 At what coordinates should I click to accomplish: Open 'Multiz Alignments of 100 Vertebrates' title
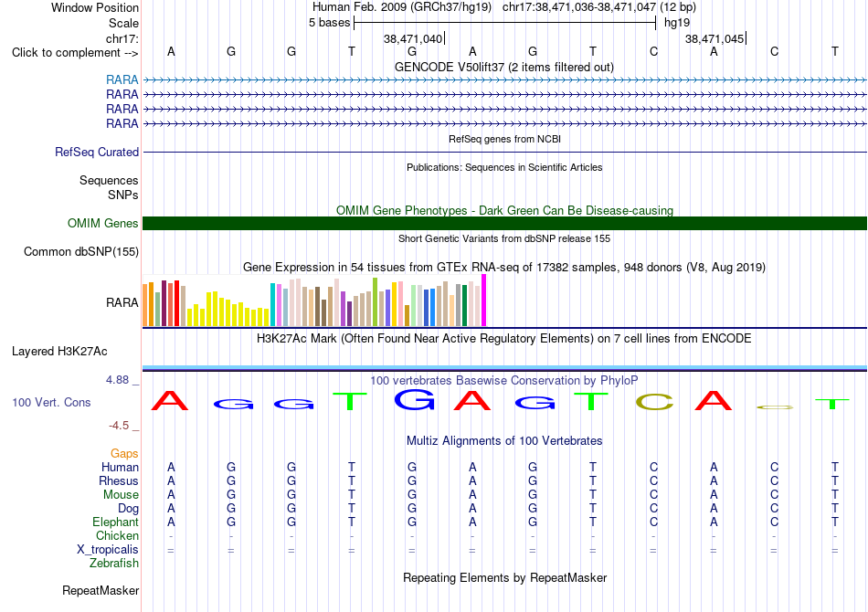(504, 441)
